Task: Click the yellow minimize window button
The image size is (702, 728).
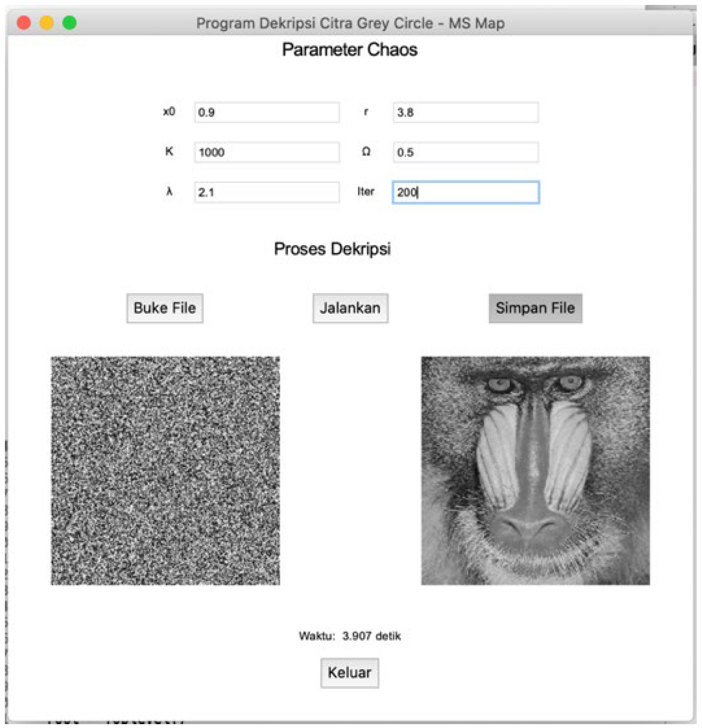Action: (47, 23)
